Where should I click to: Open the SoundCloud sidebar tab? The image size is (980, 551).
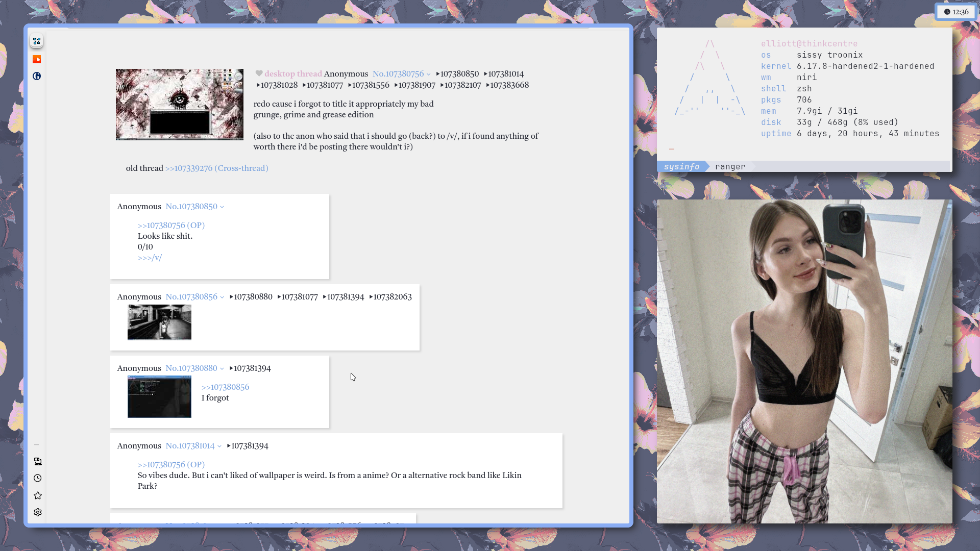37,59
